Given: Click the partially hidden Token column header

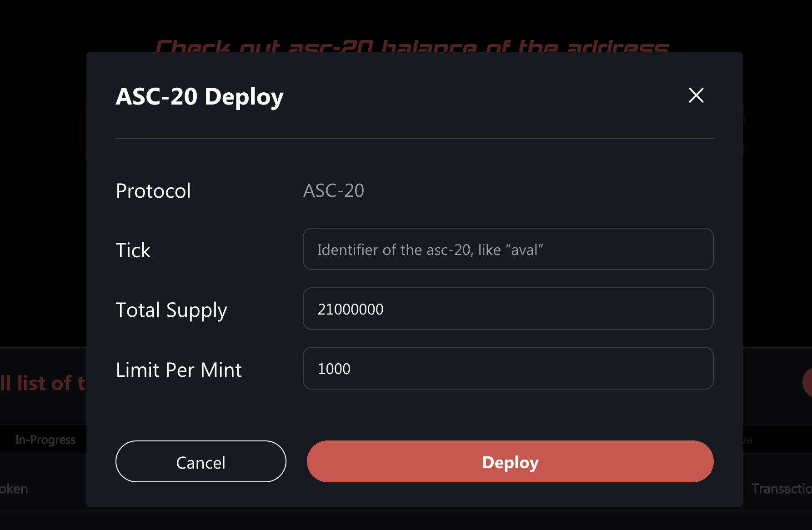Looking at the screenshot, I should click(x=14, y=489).
